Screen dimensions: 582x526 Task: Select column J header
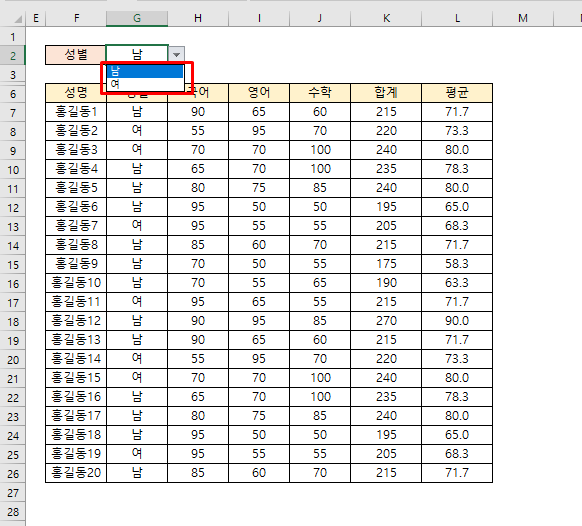click(x=320, y=18)
